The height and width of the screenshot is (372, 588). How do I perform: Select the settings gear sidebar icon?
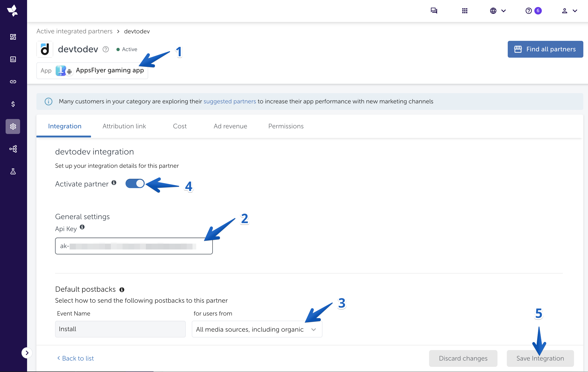tap(13, 126)
